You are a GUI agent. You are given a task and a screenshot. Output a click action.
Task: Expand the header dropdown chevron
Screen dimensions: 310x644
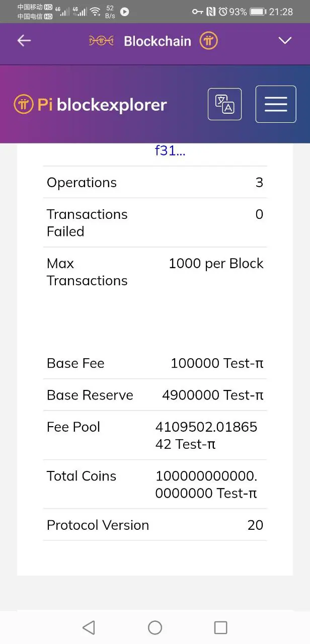click(x=285, y=41)
